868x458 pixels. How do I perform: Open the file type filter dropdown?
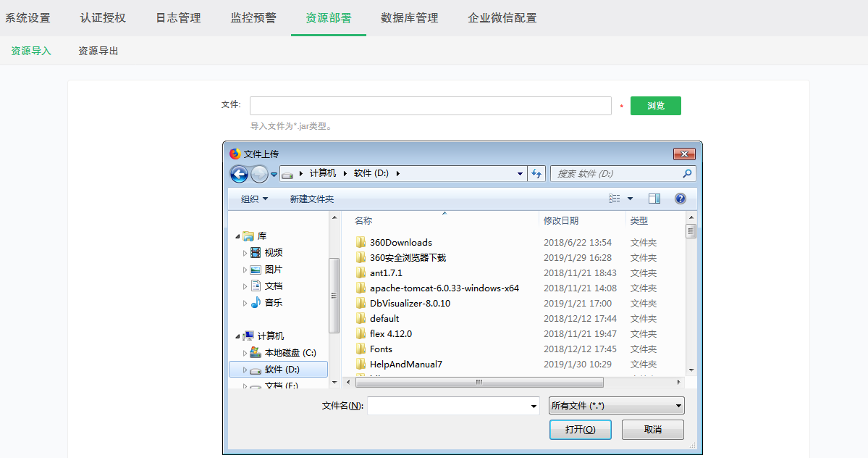(616, 406)
